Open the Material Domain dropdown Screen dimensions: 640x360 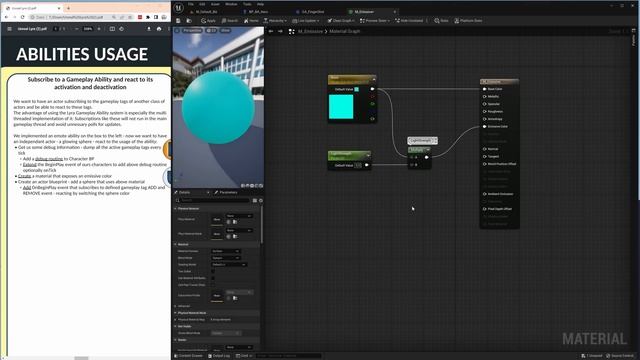[x=225, y=251]
